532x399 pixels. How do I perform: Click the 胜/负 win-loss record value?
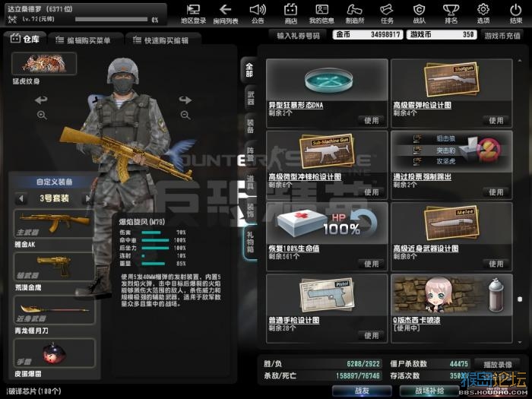pos(363,364)
